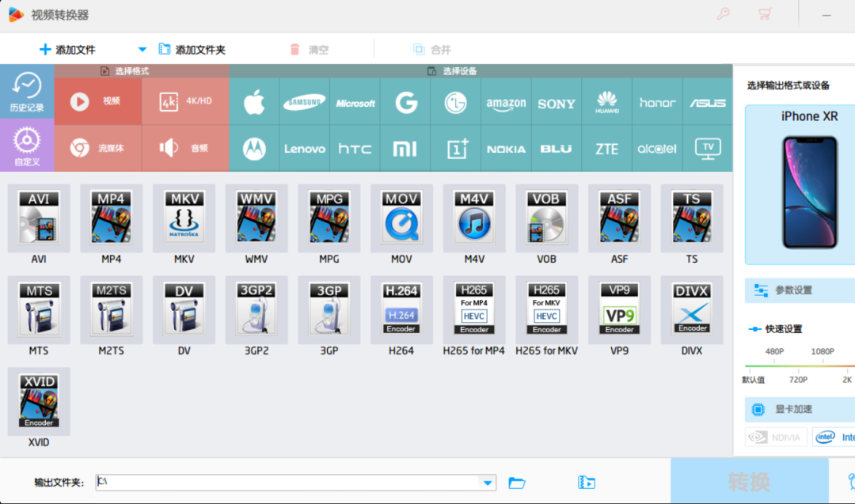Start conversion with 转换 button
Viewport: 855px width, 504px height.
tap(749, 482)
